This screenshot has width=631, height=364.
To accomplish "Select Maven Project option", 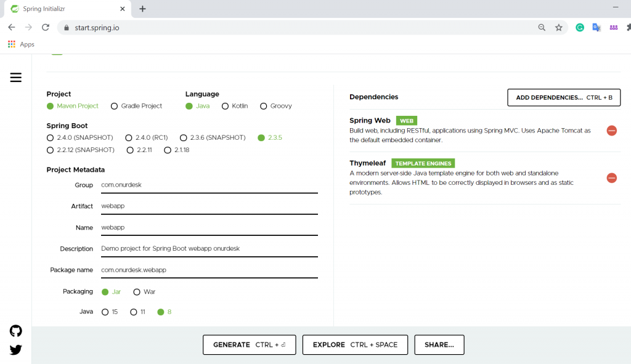I will (73, 106).
